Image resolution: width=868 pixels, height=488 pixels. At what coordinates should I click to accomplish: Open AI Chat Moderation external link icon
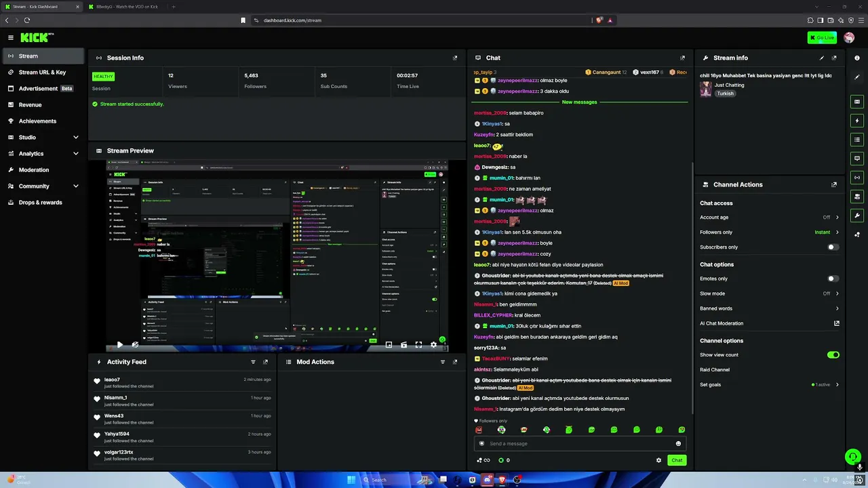(837, 323)
